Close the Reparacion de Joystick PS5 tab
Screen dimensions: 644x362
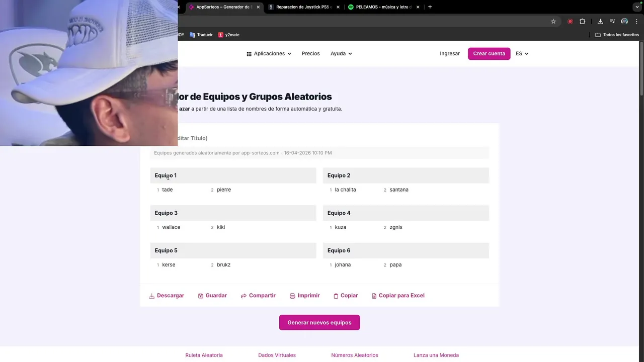338,7
